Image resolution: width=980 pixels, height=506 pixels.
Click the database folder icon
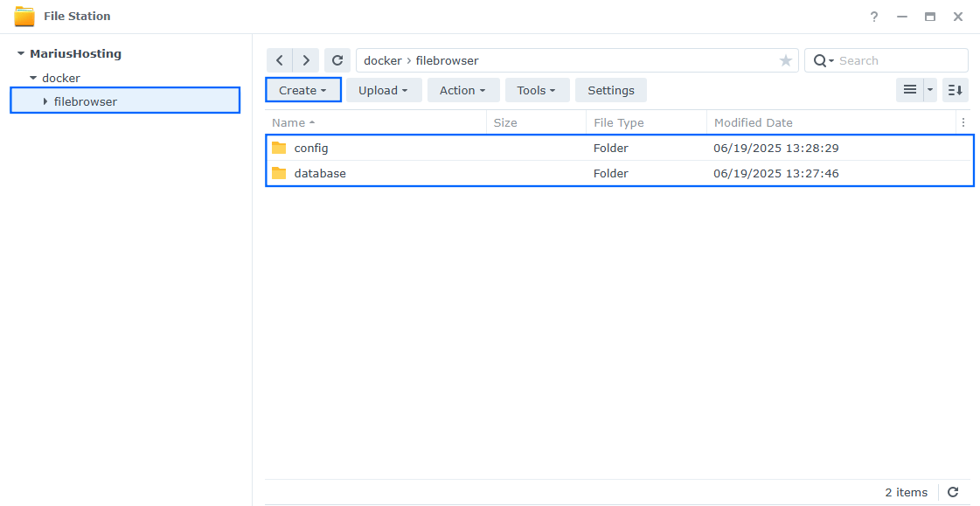pyautogui.click(x=279, y=173)
